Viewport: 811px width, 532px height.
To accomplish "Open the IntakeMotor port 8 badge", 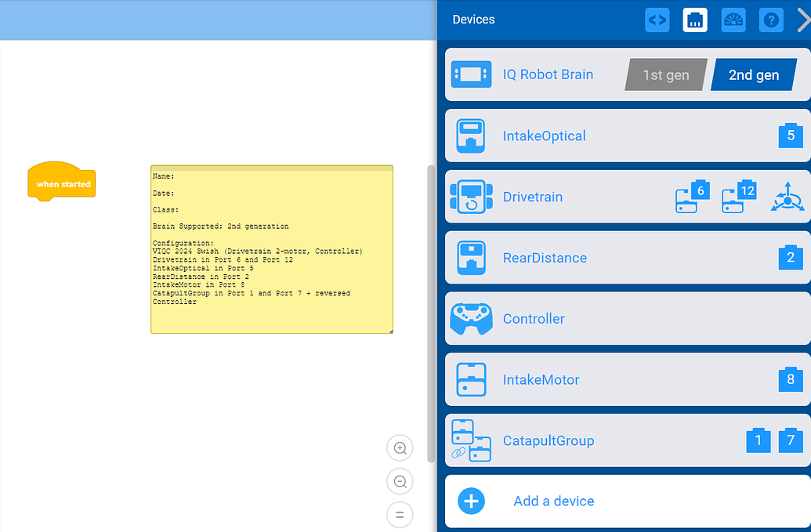I will pos(791,379).
